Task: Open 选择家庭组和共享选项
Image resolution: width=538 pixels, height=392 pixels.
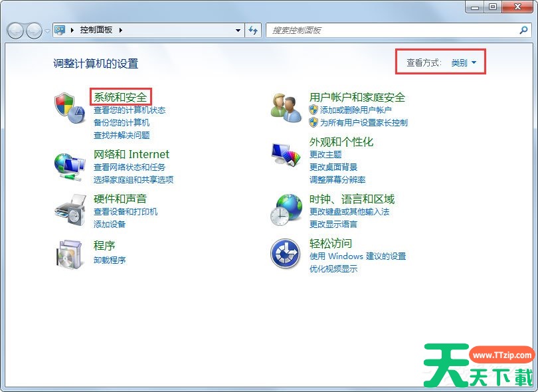Action: click(134, 179)
